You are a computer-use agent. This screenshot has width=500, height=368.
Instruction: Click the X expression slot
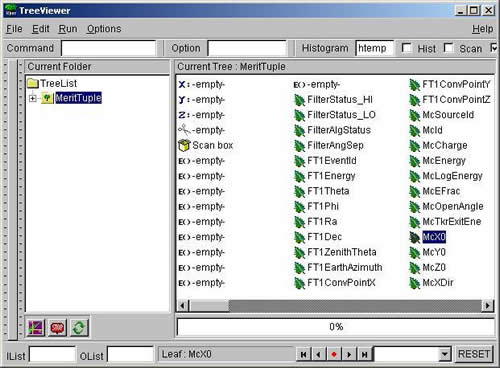202,84
